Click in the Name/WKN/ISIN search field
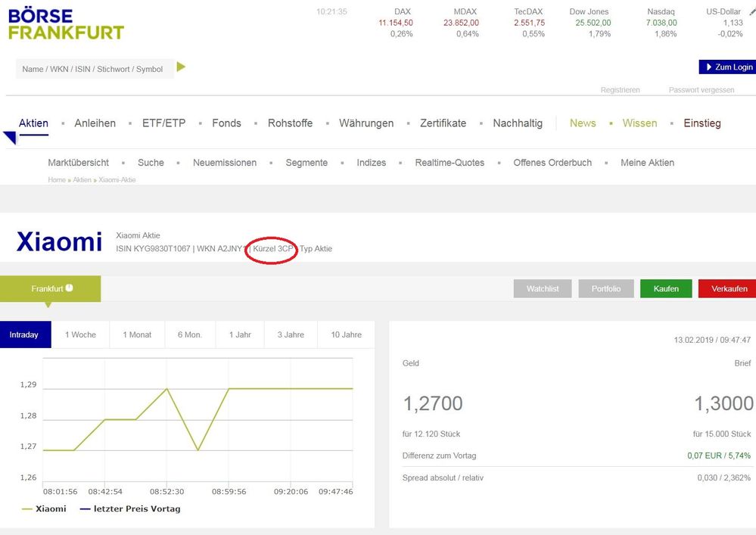 [x=92, y=69]
